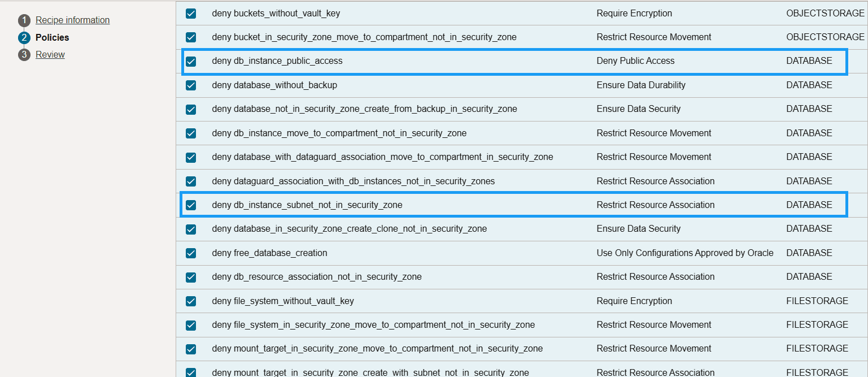Toggle deny file_system_without_vault_key checkbox
Image resolution: width=868 pixels, height=377 pixels.
pos(191,301)
